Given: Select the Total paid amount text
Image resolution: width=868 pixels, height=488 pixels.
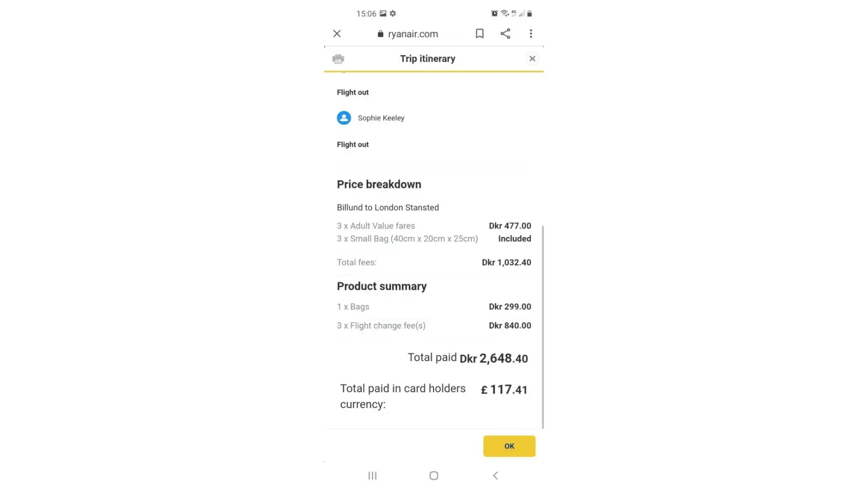Looking at the screenshot, I should (494, 359).
